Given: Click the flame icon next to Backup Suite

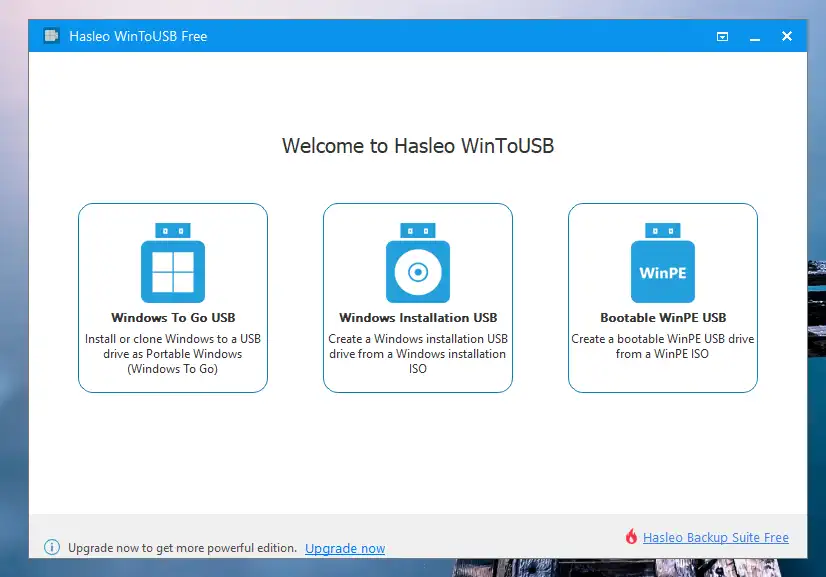Looking at the screenshot, I should pos(631,536).
